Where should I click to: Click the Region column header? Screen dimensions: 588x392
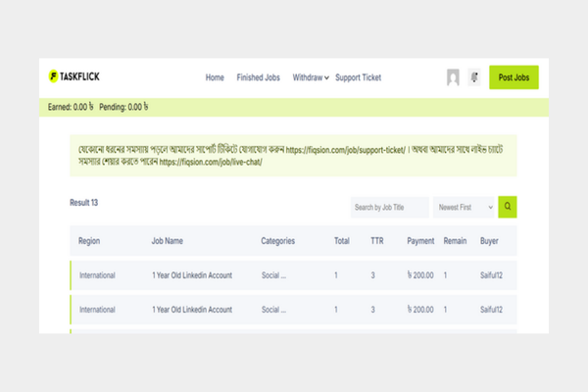pos(89,241)
